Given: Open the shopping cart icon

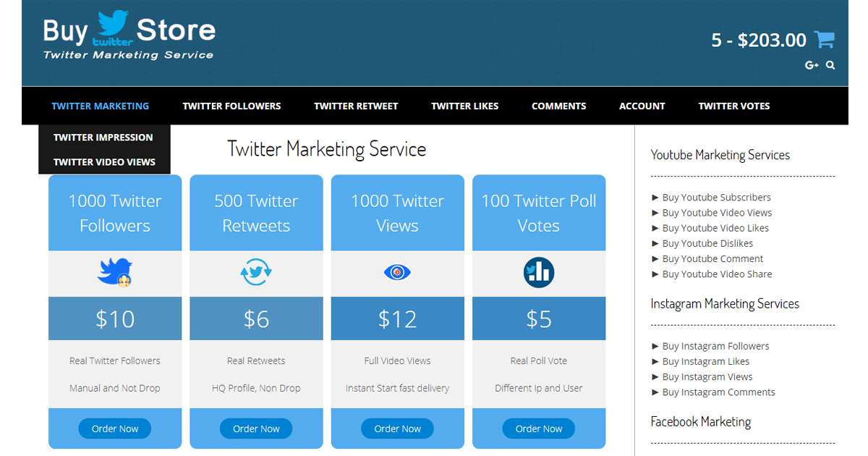Looking at the screenshot, I should coord(825,39).
